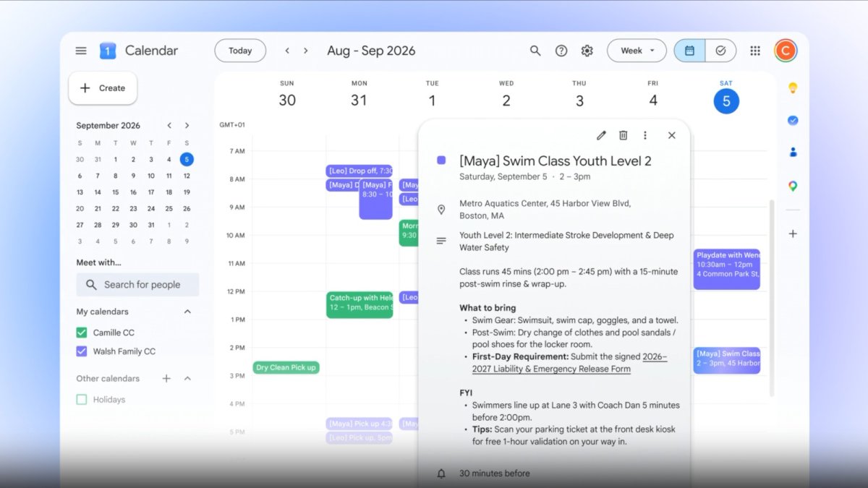Toggle the Walsh Family CC calendar checkbox
Viewport: 868px width, 488px height.
(x=82, y=351)
